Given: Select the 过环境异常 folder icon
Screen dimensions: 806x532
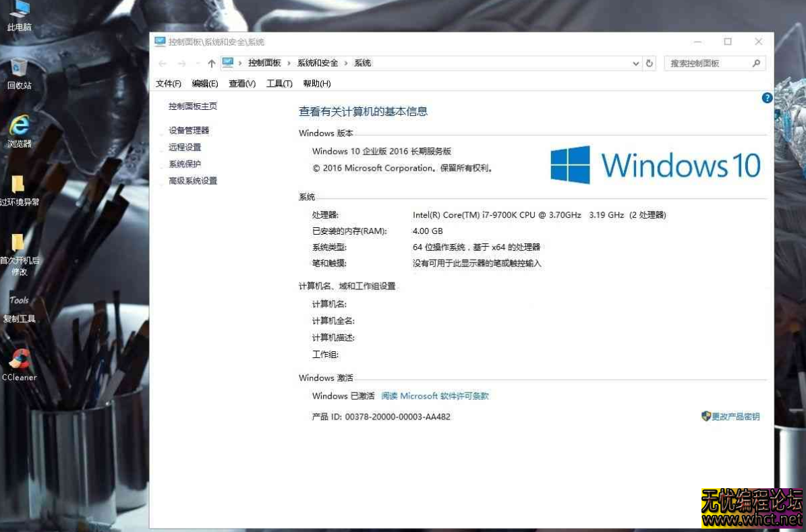Looking at the screenshot, I should 19,190.
